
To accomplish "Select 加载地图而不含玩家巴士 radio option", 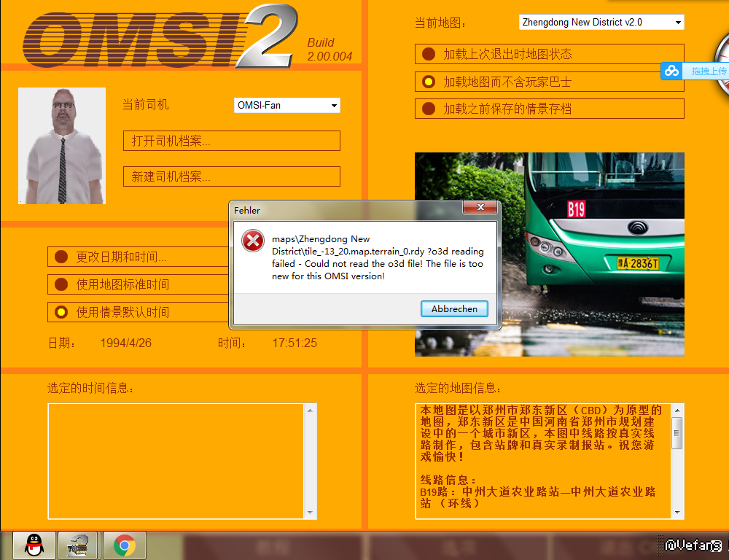I will 549,82.
